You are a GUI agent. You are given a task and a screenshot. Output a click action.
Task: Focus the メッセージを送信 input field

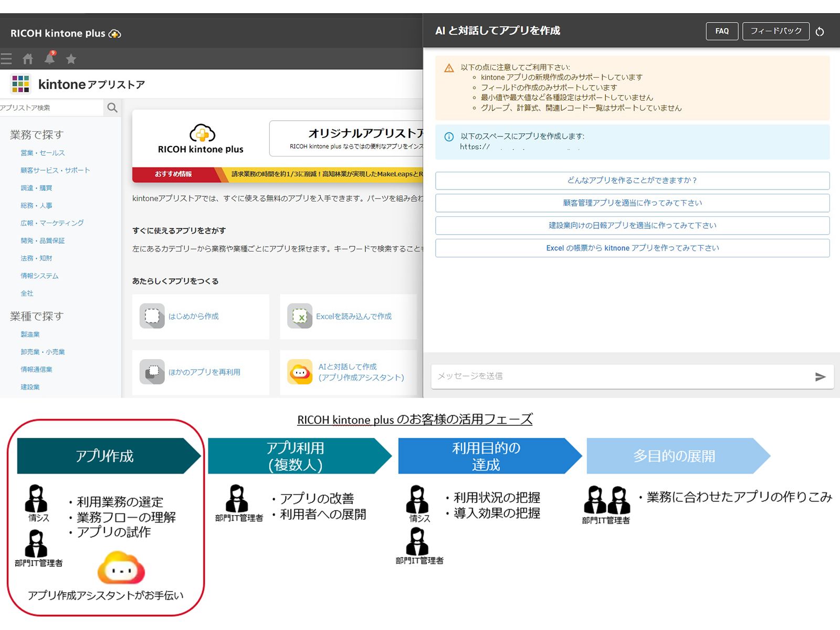[x=619, y=376]
